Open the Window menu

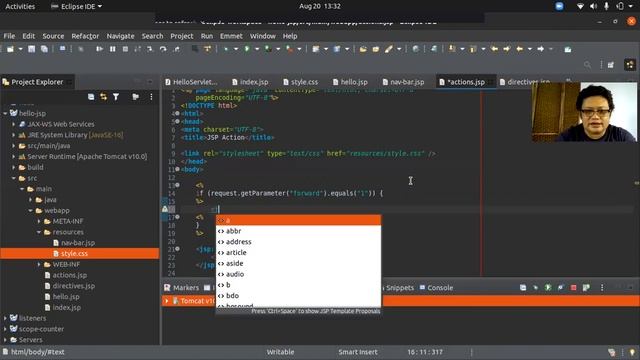(263, 36)
